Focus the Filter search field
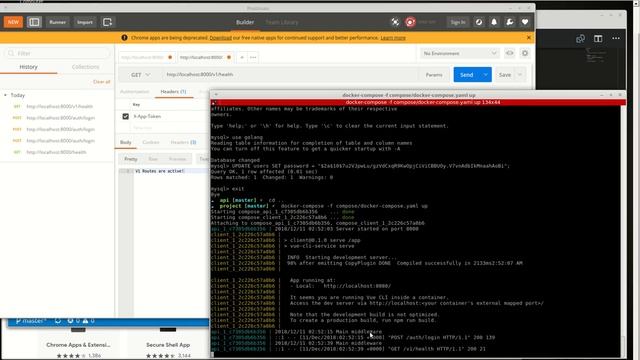The height and width of the screenshot is (360, 640). click(58, 53)
